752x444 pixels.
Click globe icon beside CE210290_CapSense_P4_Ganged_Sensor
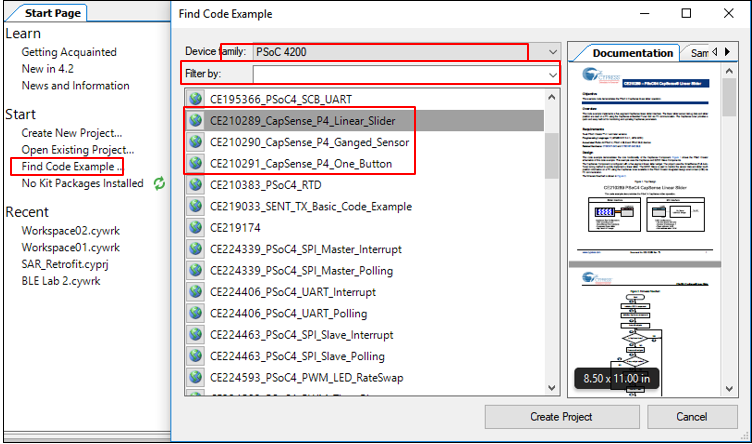[x=196, y=142]
